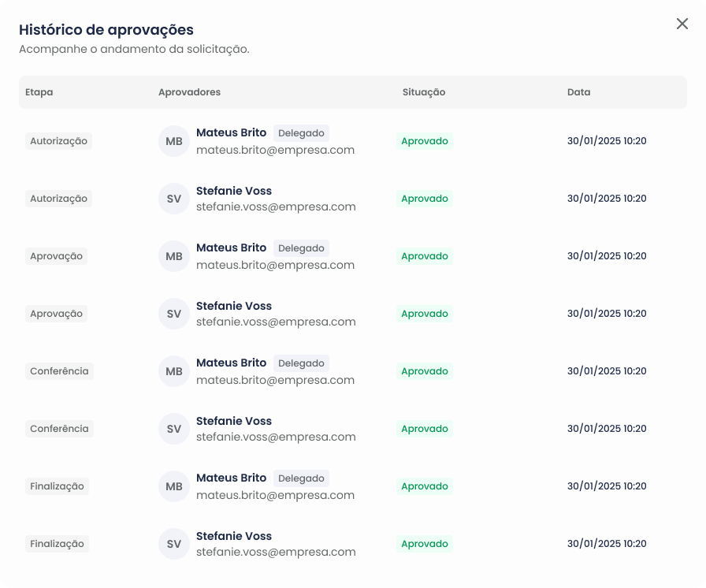Select the Situação column header

(x=424, y=92)
